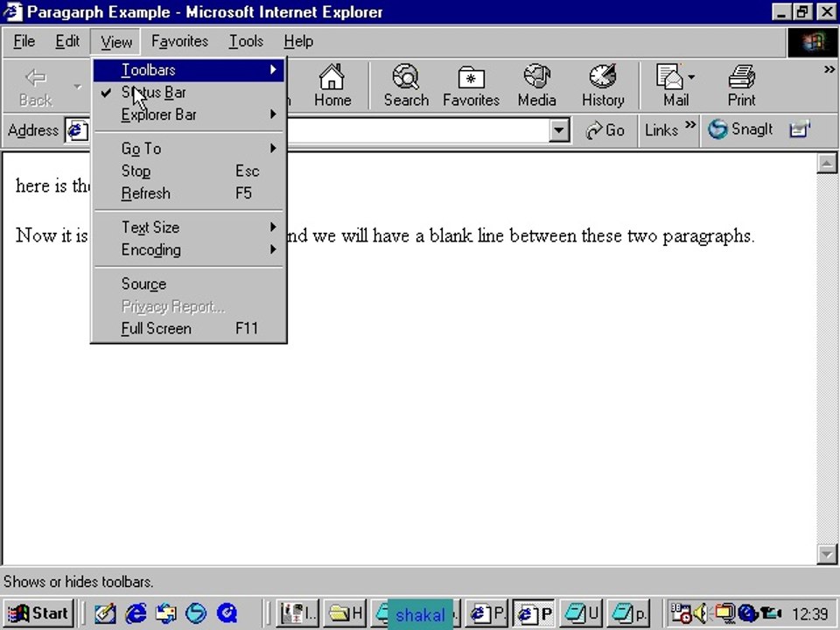This screenshot has width=840, height=630.
Task: Click the Windows logo throbber icon
Action: (812, 42)
